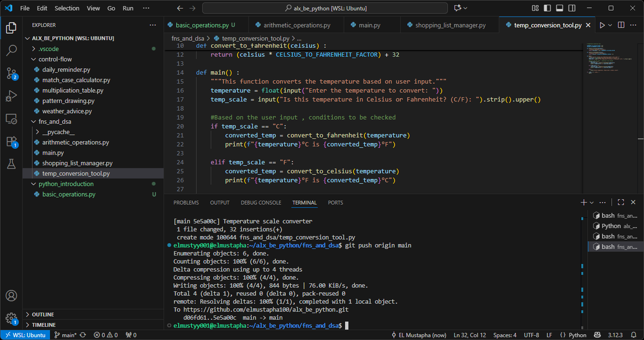Screen dimensions: 644x340
Task: Go back using the navigation arrow
Action: pos(180,8)
